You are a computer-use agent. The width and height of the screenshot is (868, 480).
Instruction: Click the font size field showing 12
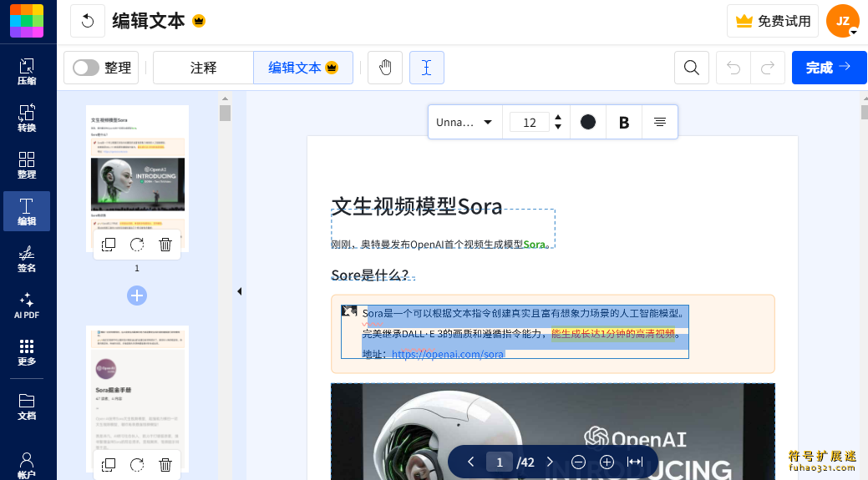click(x=529, y=122)
